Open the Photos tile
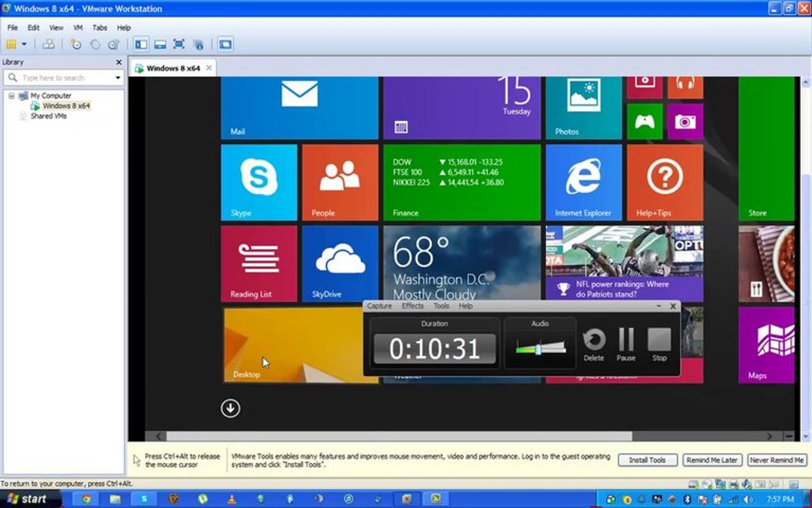812x508 pixels. 584,109
